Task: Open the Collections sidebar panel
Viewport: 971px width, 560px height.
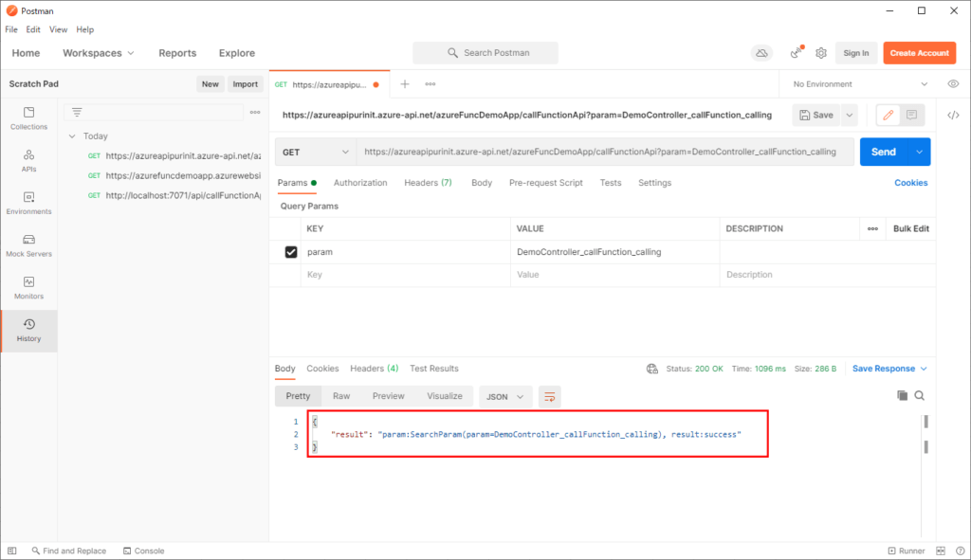Action: (28, 121)
